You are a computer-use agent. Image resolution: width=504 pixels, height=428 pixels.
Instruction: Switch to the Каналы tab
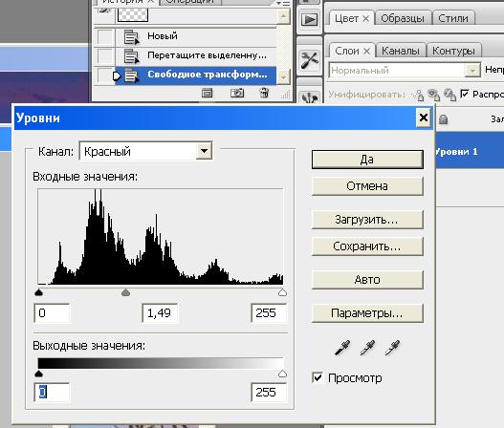[x=401, y=51]
